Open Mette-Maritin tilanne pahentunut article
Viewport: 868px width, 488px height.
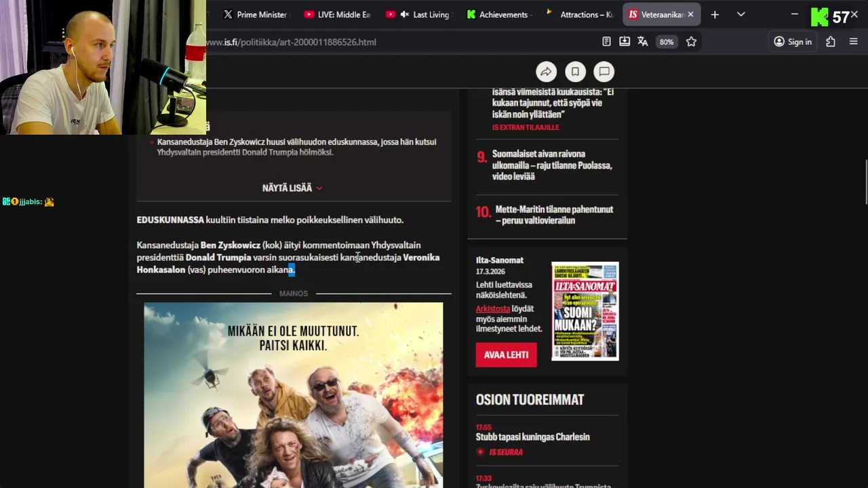pos(554,215)
